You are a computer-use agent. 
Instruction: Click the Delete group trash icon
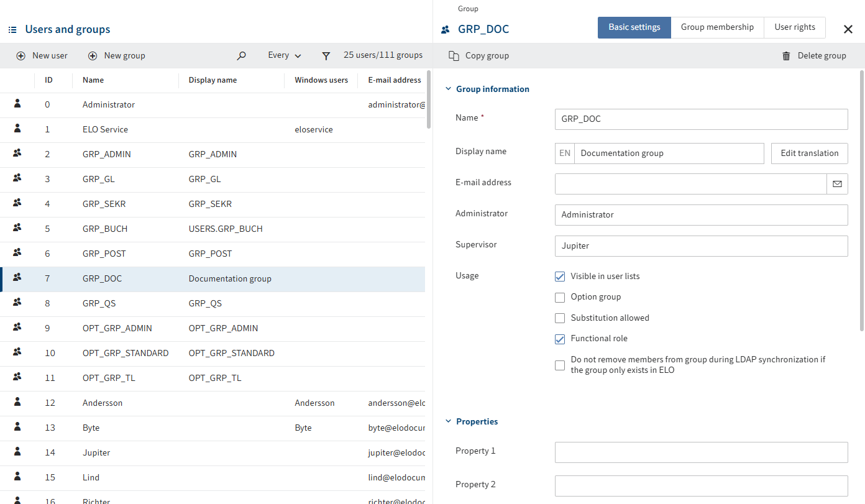[786, 56]
